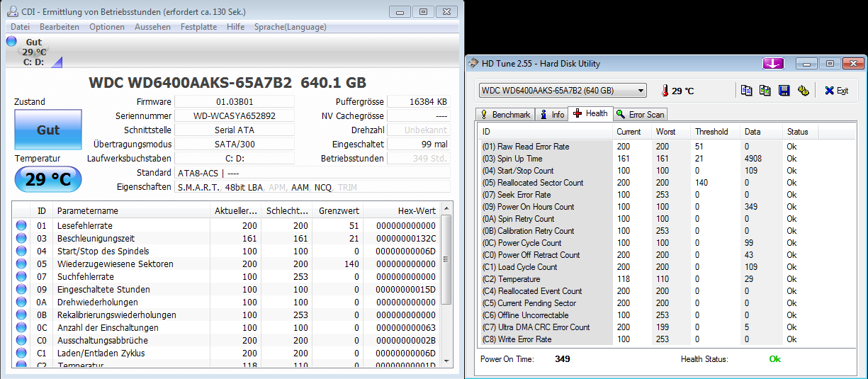Select the Start/Stop des Spindels row
This screenshot has height=379, width=868.
click(227, 251)
